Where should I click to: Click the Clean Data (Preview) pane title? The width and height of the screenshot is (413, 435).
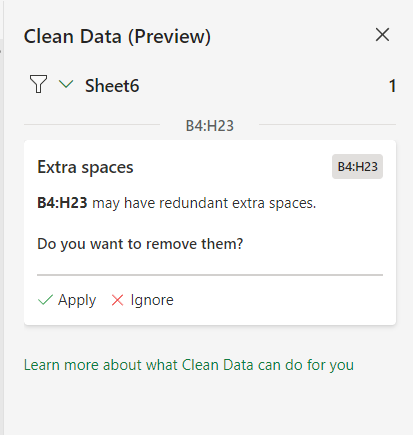click(117, 36)
